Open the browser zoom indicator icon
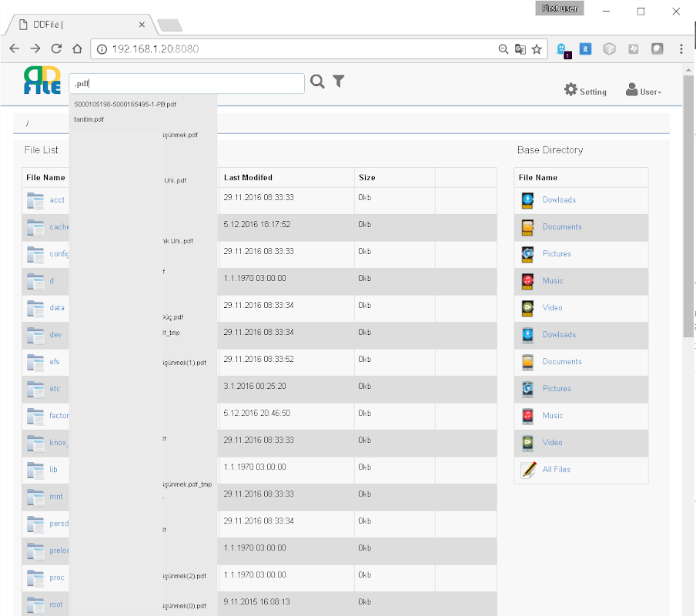 point(504,49)
